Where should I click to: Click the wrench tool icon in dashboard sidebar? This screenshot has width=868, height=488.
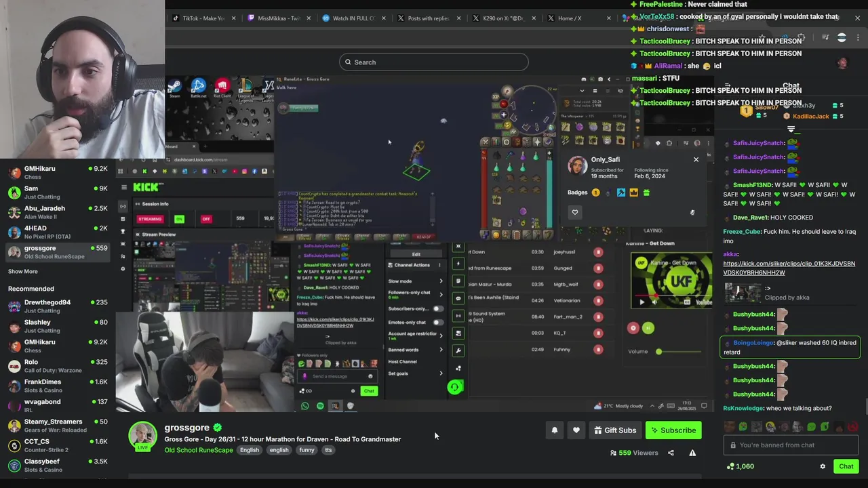[458, 351]
